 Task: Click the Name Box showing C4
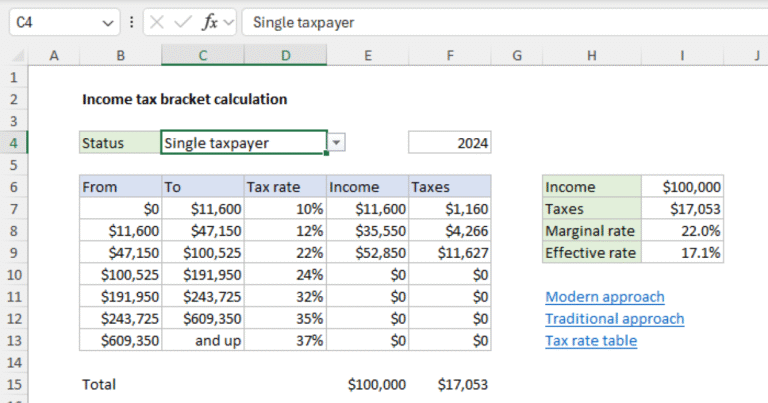point(54,23)
